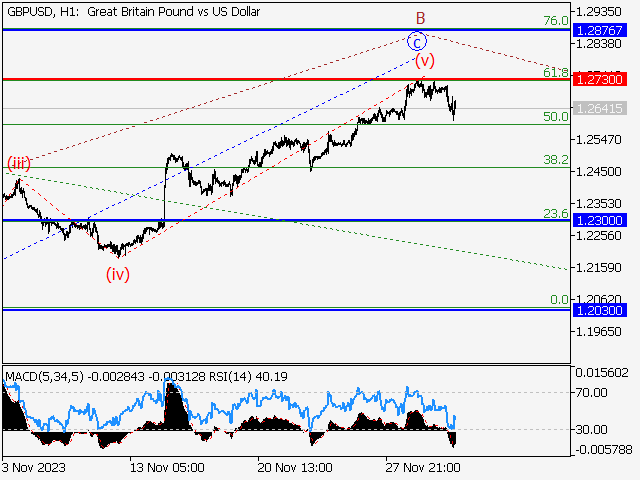
Task: Click the indicator label 'MACD(5,34,5)'
Action: (44, 376)
